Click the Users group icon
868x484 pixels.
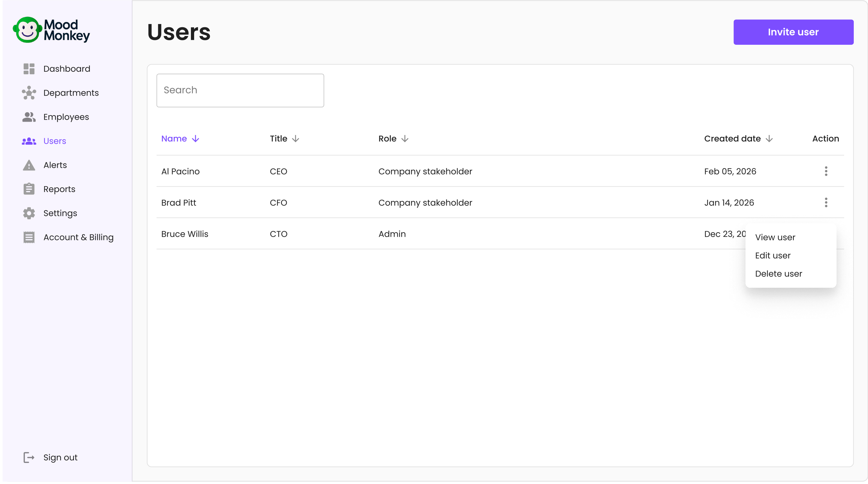tap(29, 141)
